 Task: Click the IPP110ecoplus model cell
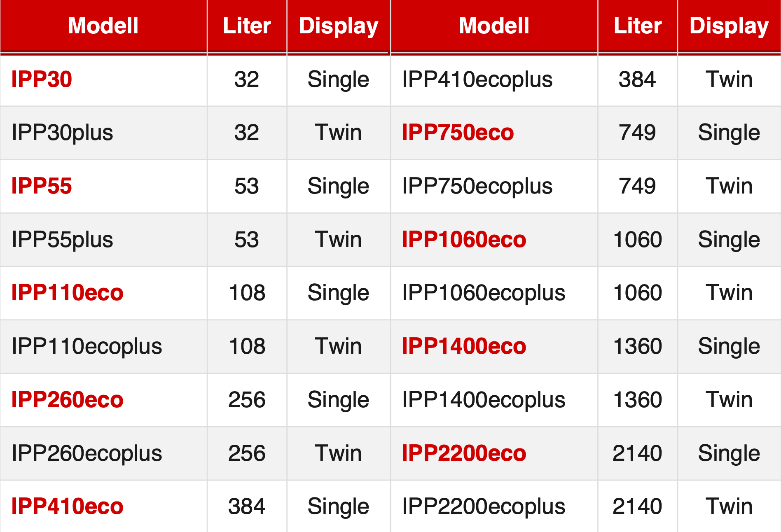(103, 346)
